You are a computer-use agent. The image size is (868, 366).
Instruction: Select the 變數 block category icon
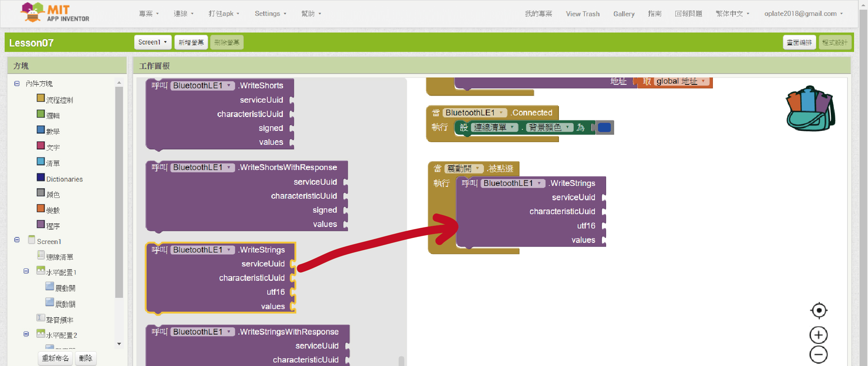pos(41,208)
